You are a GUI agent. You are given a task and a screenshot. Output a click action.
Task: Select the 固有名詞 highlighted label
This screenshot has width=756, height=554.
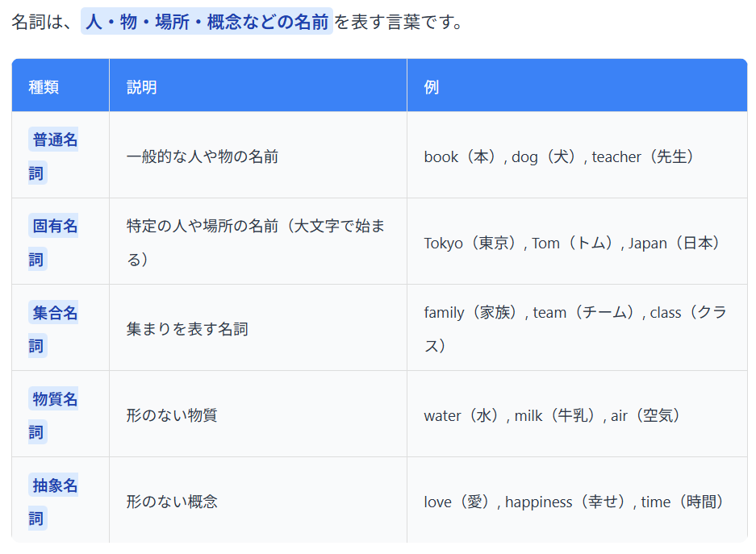click(x=55, y=227)
